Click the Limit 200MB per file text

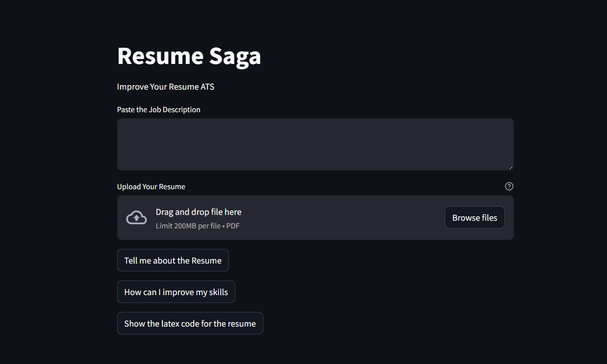coord(188,226)
